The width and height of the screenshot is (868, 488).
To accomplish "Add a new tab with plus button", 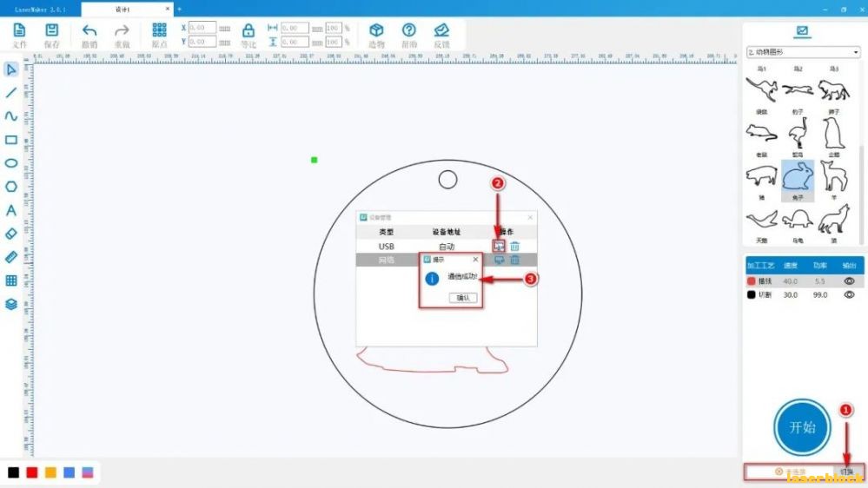I will pos(179,9).
